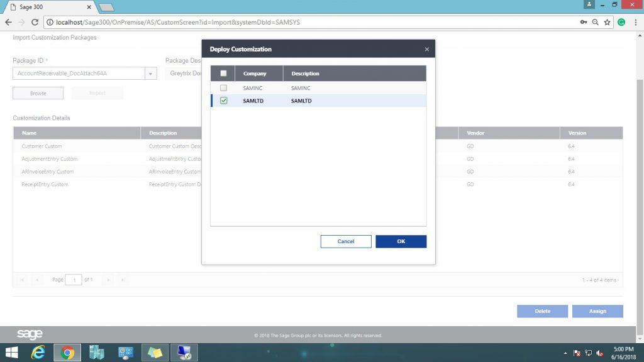This screenshot has width=644, height=362.
Task: Click the Assign button
Action: coord(597,311)
